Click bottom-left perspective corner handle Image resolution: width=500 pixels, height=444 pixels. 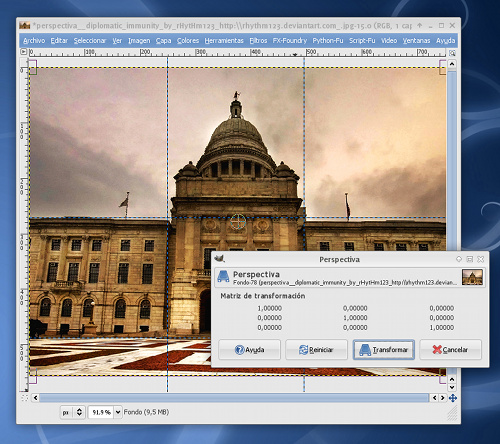pos(33,376)
